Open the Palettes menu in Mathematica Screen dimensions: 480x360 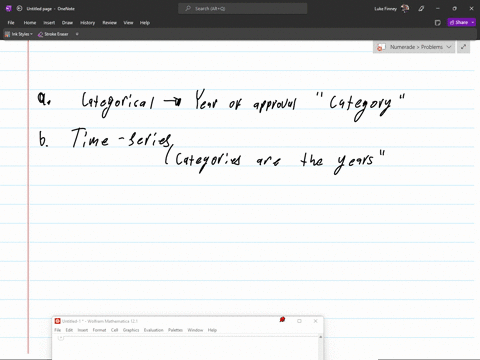[x=175, y=330]
